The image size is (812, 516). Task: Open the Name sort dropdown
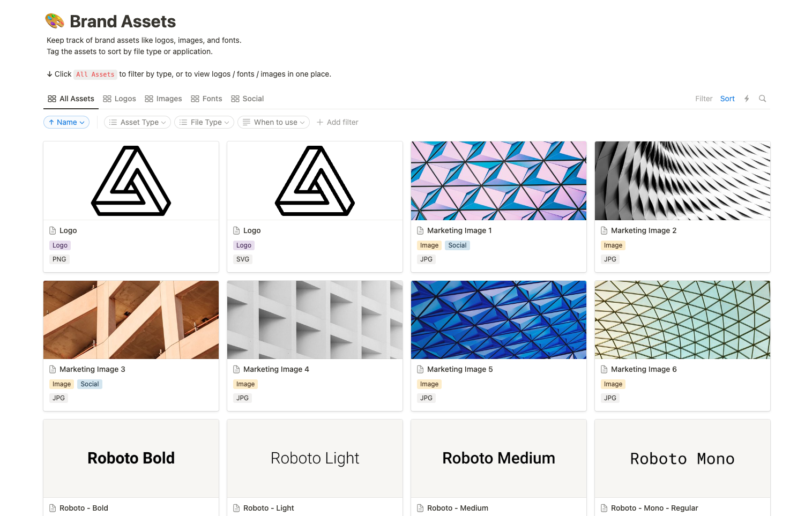[66, 122]
